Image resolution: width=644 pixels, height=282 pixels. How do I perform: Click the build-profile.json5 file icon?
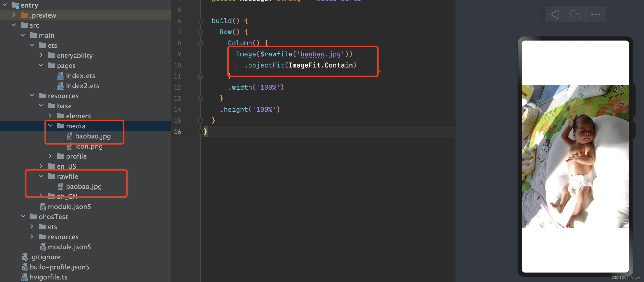(24, 267)
